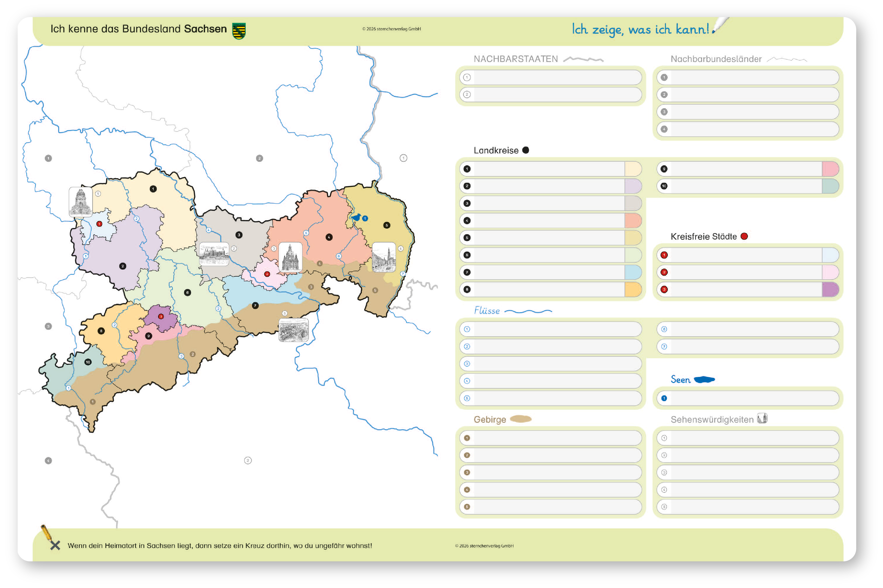
Task: Click the blue lake icon on the map
Action: point(356,218)
